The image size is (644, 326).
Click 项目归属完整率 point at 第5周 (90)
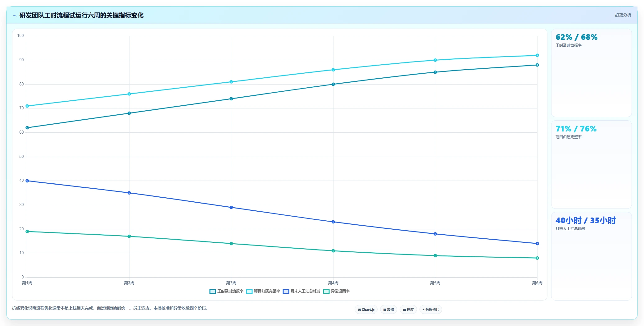(435, 60)
